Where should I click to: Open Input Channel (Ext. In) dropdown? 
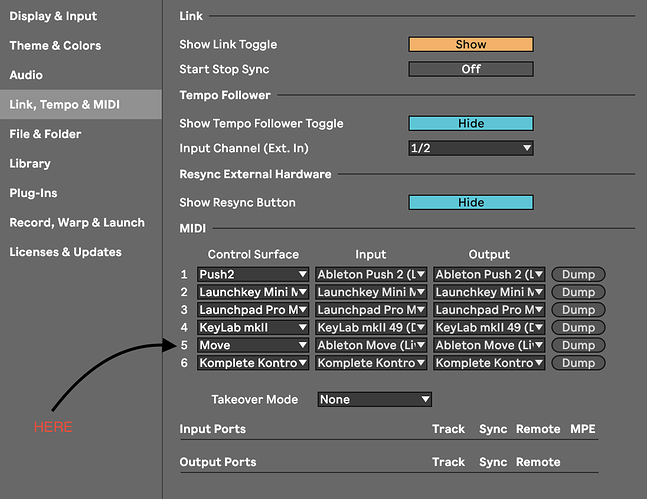[470, 148]
